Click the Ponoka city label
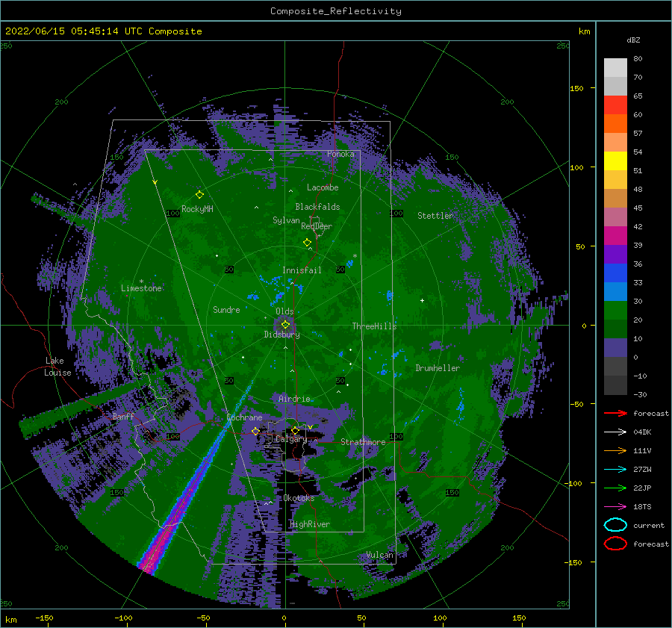This screenshot has height=628, width=672. [x=340, y=154]
